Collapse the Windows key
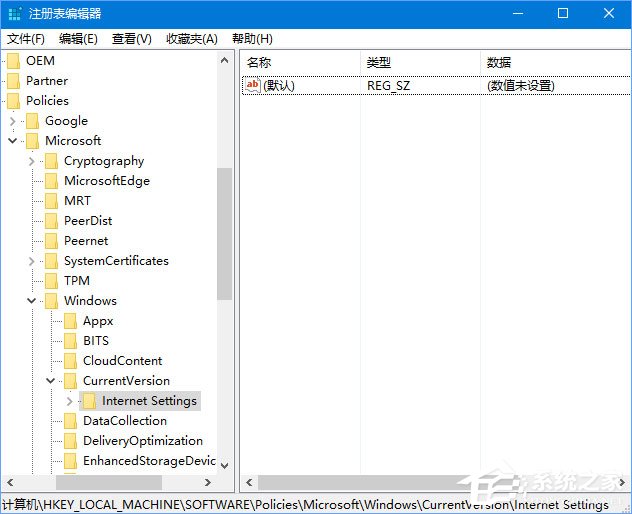This screenshot has width=632, height=514. coord(31,301)
